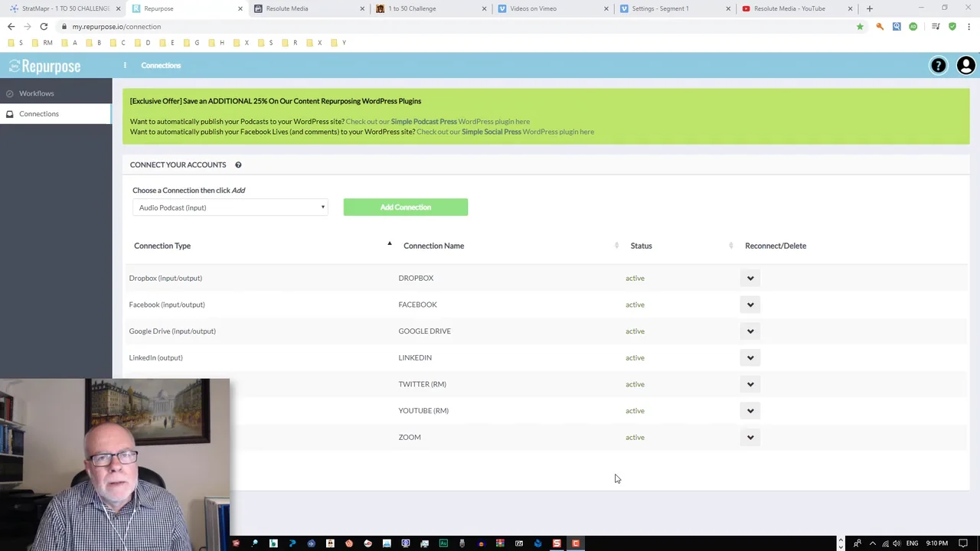Viewport: 980px width, 551px height.
Task: Close the Repurpose browser tab
Action: point(240,8)
